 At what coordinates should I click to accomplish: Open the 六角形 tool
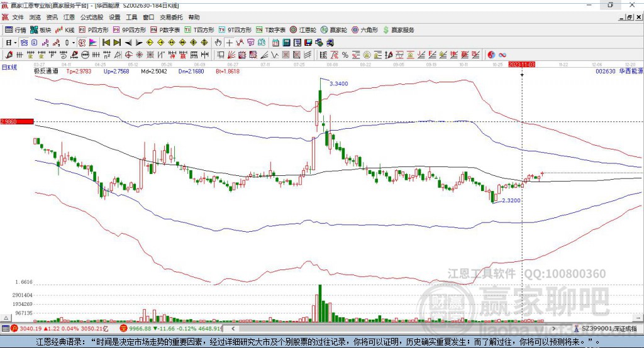(365, 30)
